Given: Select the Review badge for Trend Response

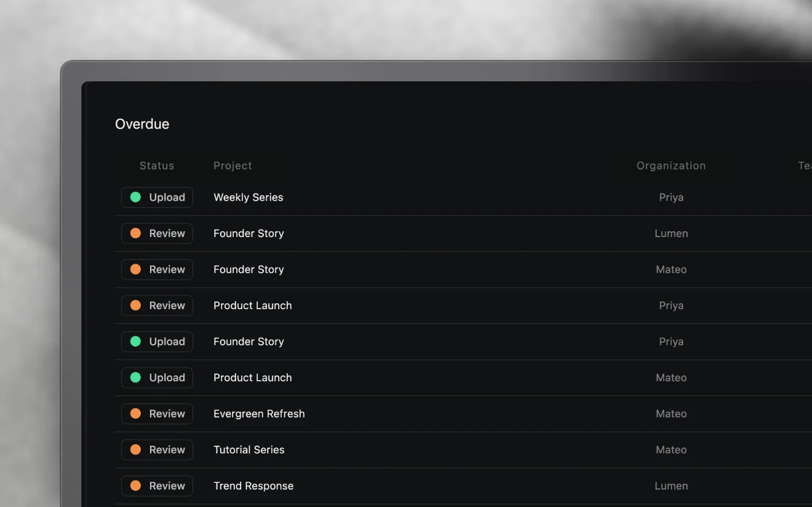Looking at the screenshot, I should [x=157, y=486].
